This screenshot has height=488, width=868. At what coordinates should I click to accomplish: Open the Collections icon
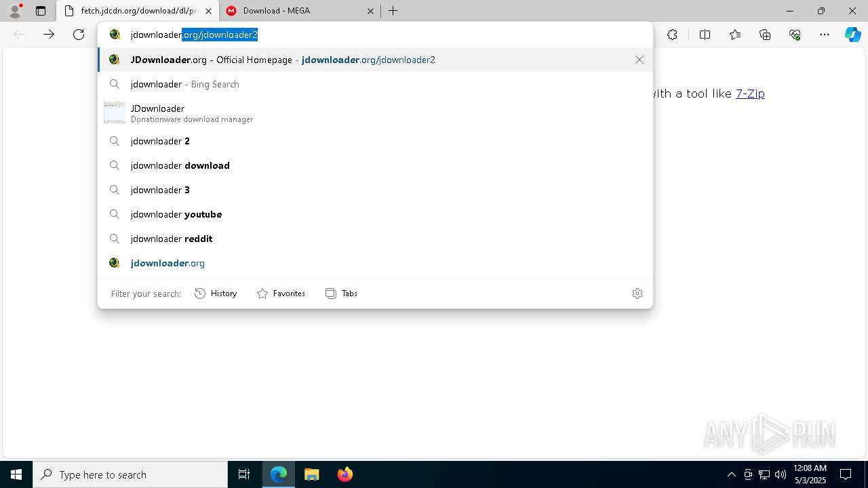pos(765,35)
